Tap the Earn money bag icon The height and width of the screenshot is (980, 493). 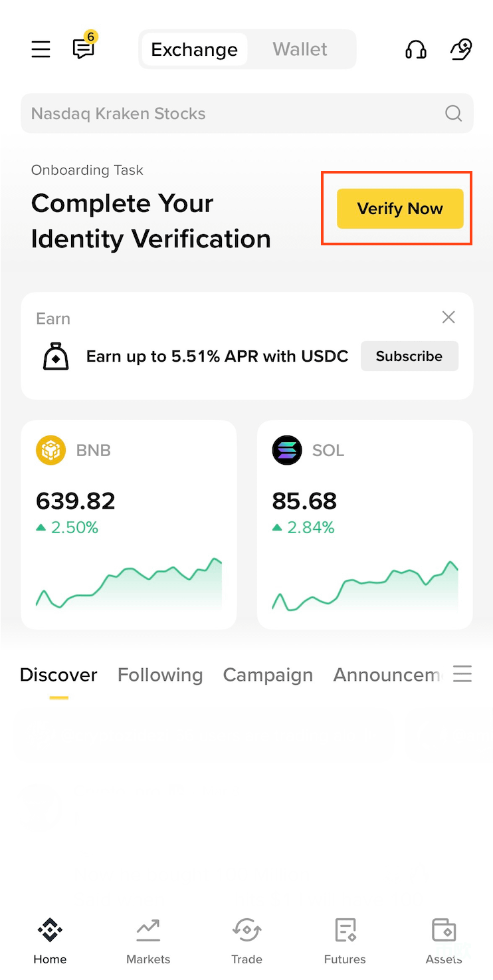coord(56,357)
